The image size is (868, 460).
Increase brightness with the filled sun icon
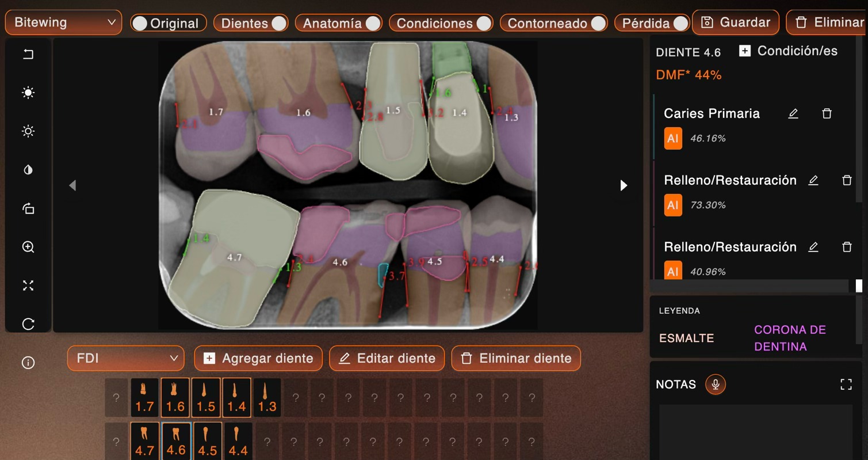click(28, 93)
